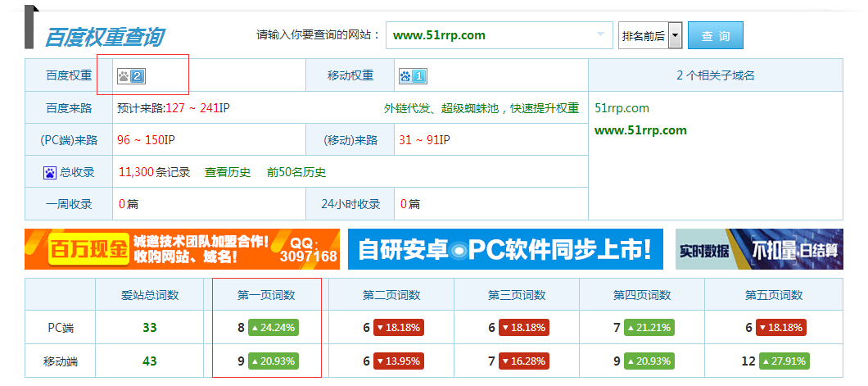
Task: Click the blue paw icon beside 总收录
Action: 50,173
